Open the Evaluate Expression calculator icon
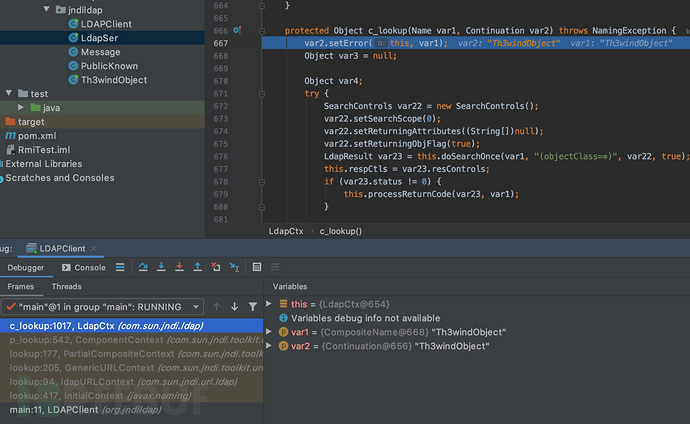This screenshot has height=424, width=690. tap(257, 267)
